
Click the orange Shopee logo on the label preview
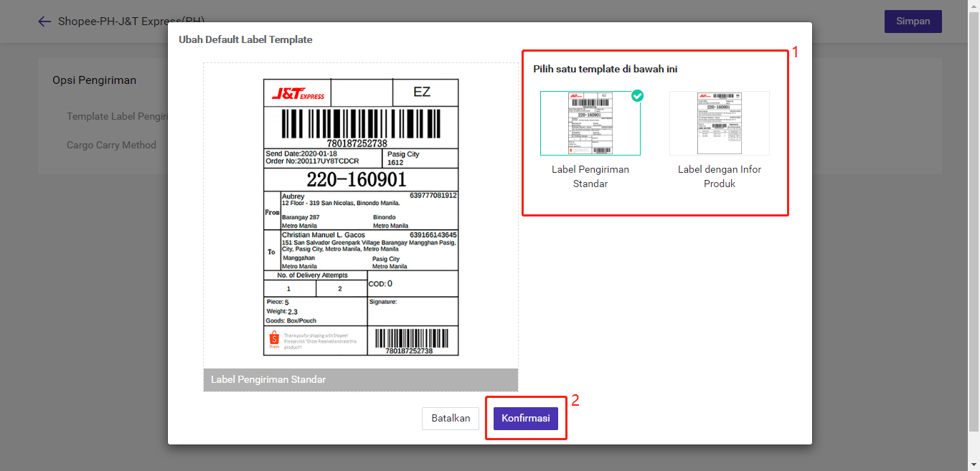(x=274, y=340)
